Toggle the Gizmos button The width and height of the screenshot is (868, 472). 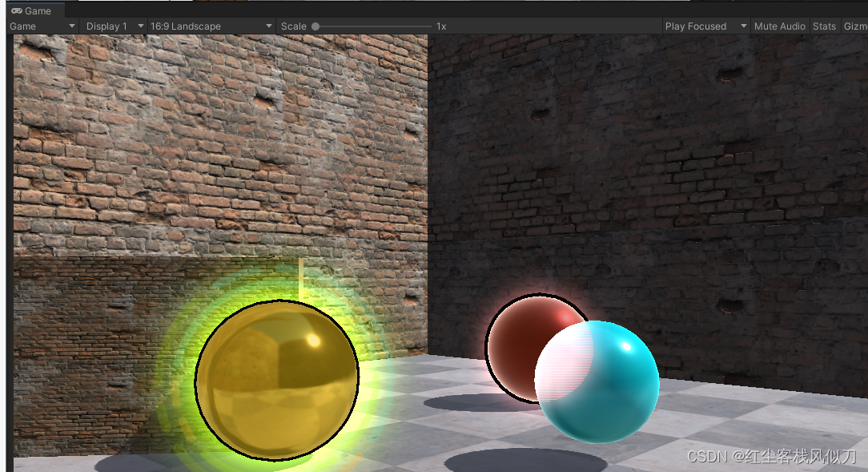point(854,26)
